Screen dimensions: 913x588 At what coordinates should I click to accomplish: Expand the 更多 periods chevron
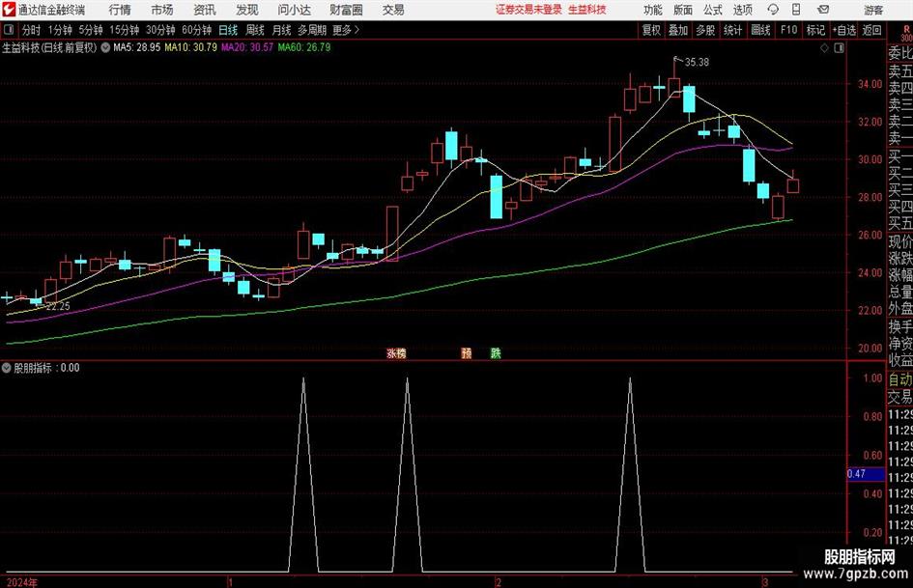(357, 30)
